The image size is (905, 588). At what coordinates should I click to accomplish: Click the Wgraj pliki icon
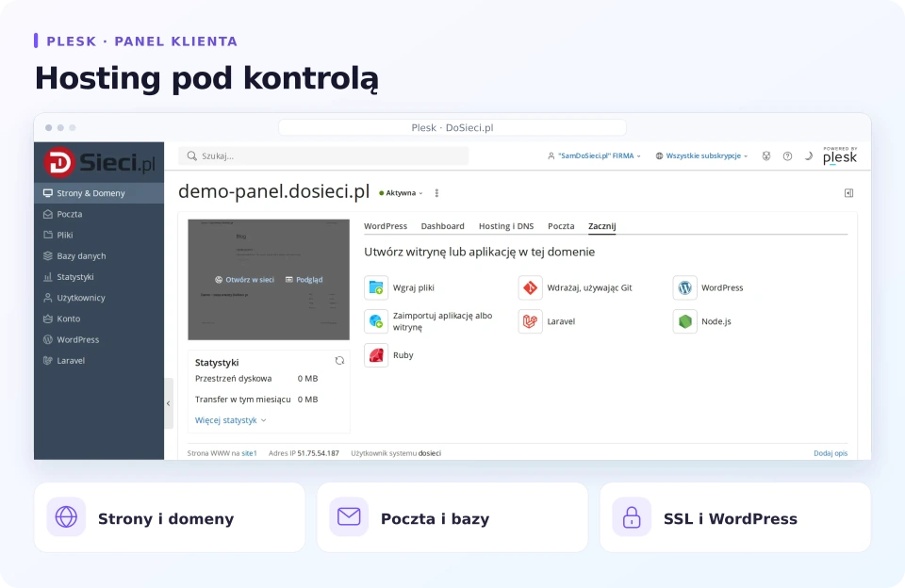(376, 287)
